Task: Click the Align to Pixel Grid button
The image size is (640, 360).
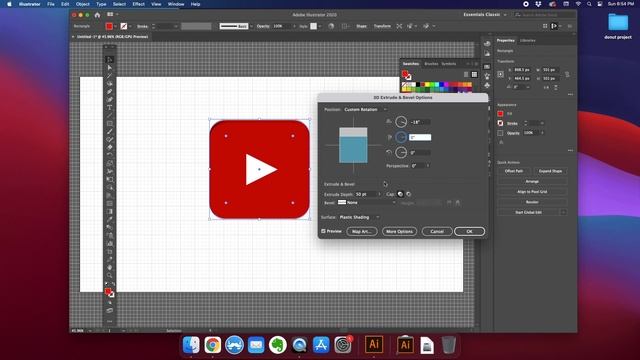Action: pyautogui.click(x=532, y=191)
